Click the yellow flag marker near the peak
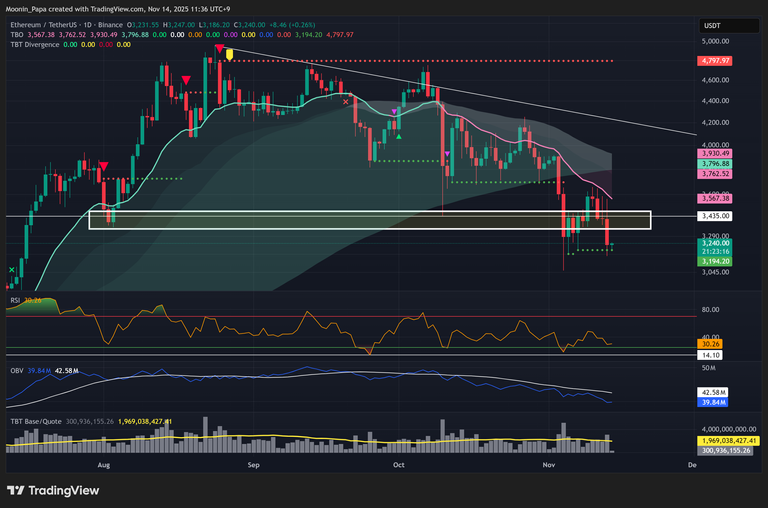This screenshot has width=768, height=508. 230,54
